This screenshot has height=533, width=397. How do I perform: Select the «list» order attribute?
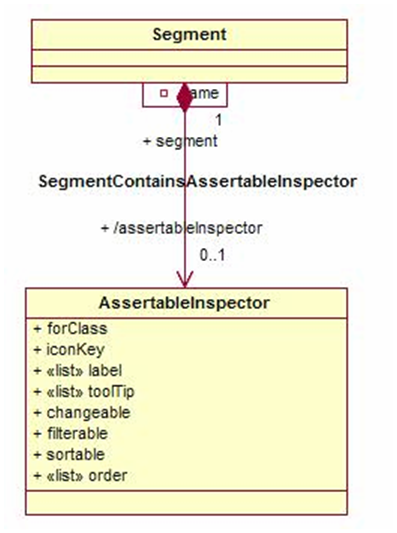[80, 476]
